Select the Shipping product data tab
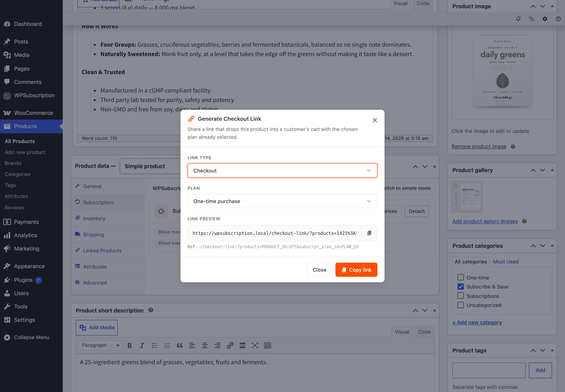The image size is (565, 392). (x=93, y=235)
